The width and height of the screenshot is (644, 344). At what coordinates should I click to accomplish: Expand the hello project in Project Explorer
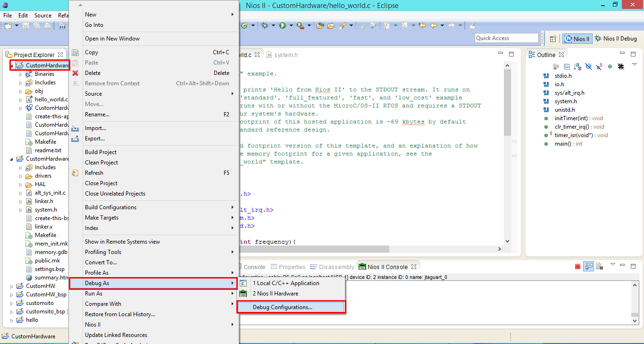12,320
